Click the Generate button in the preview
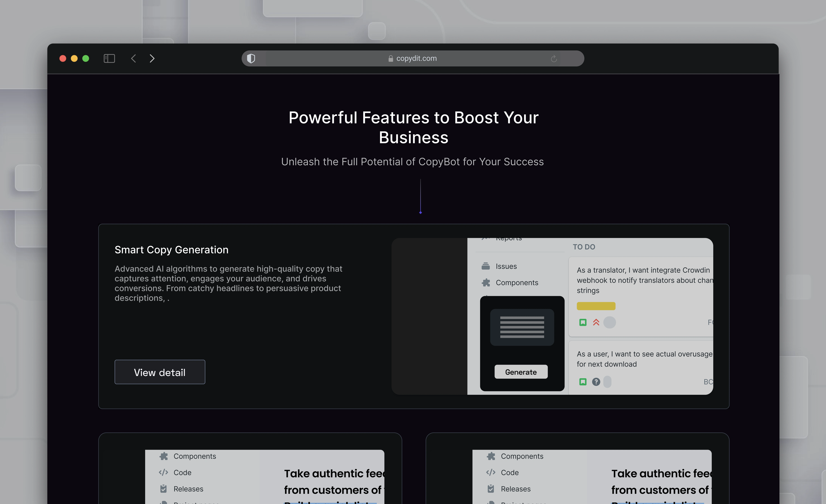 point(521,372)
